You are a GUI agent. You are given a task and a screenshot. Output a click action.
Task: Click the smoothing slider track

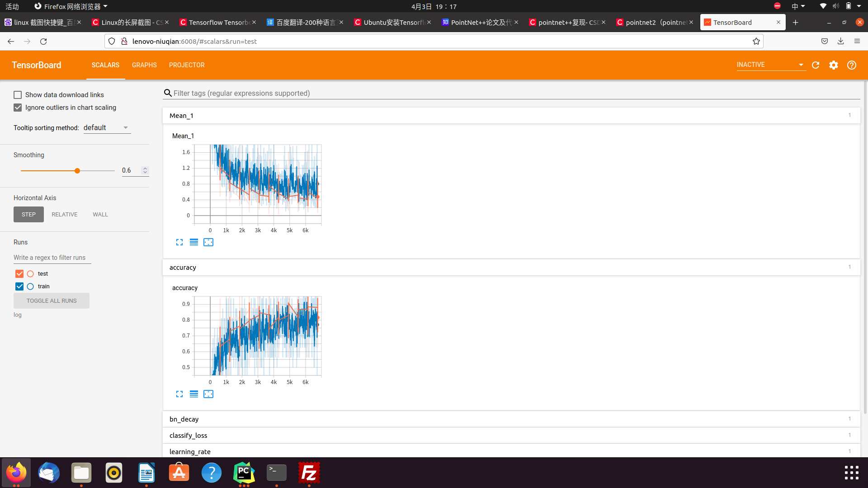pyautogui.click(x=68, y=171)
